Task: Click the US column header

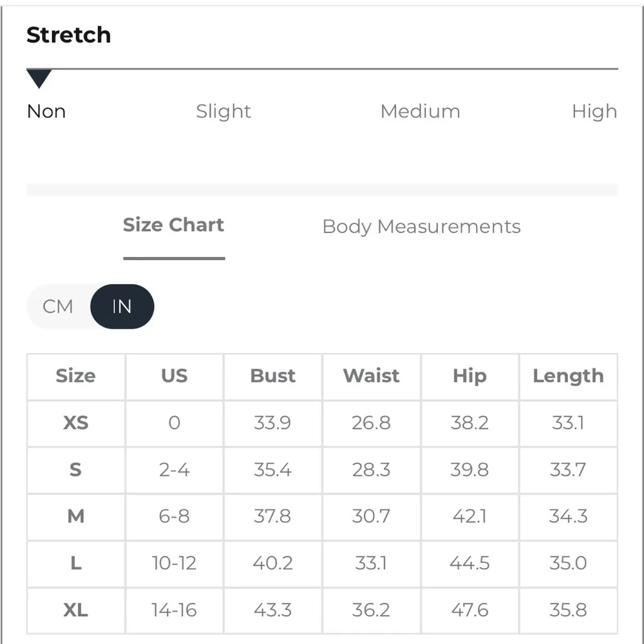Action: 175,376
